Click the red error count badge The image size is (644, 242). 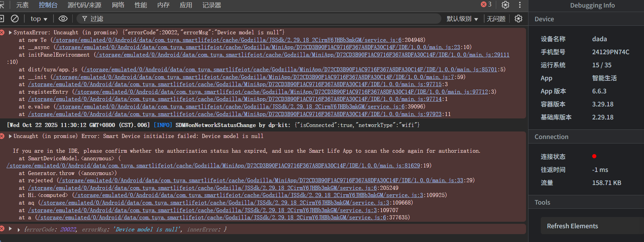(x=486, y=4)
